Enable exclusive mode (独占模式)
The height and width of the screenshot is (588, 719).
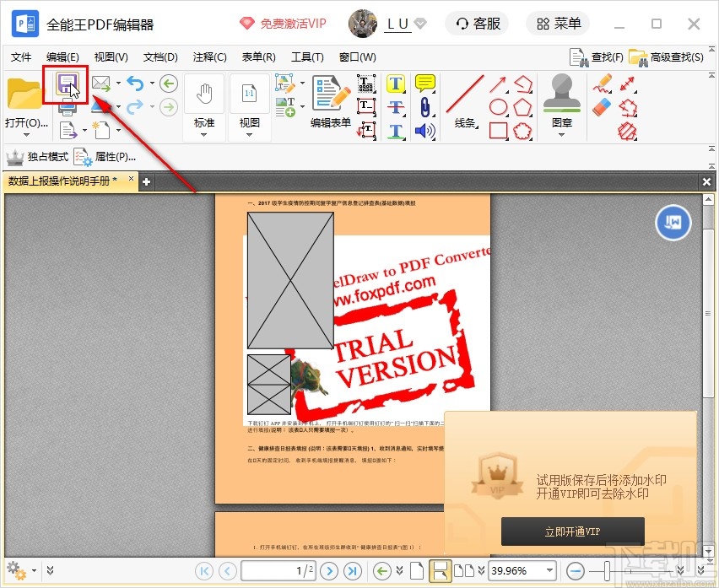(37, 157)
